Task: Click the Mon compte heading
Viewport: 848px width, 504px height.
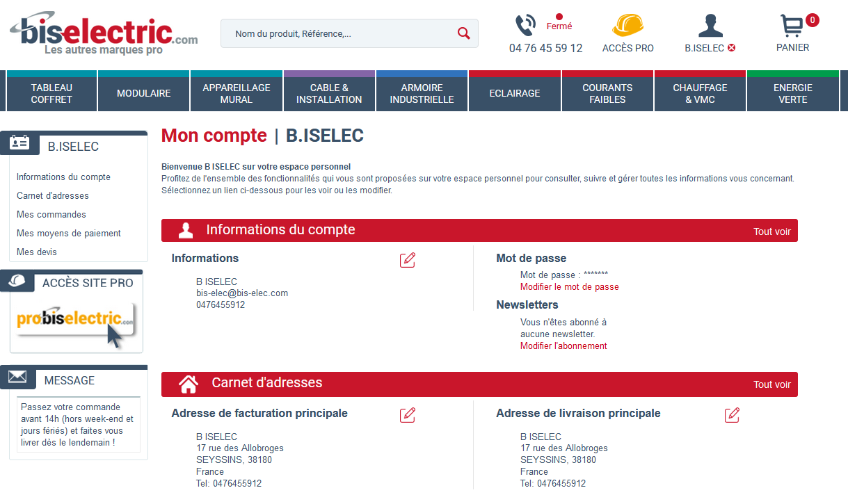Action: (x=214, y=136)
